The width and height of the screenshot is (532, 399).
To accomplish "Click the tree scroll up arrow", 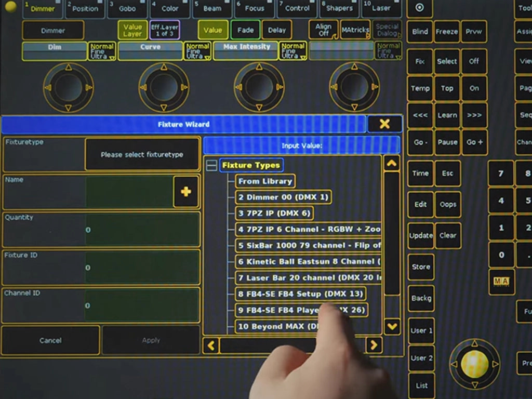I will (x=392, y=164).
